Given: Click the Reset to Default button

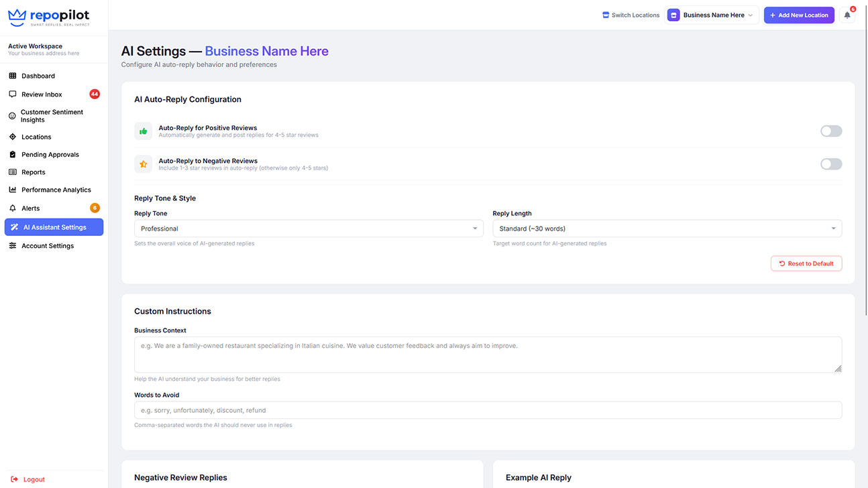Looking at the screenshot, I should click(x=806, y=263).
